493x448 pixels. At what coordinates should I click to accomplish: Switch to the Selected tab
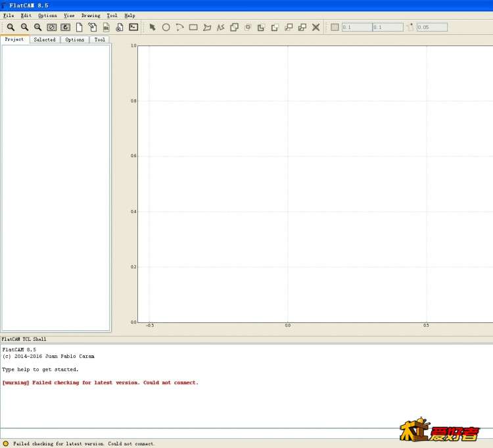[45, 39]
